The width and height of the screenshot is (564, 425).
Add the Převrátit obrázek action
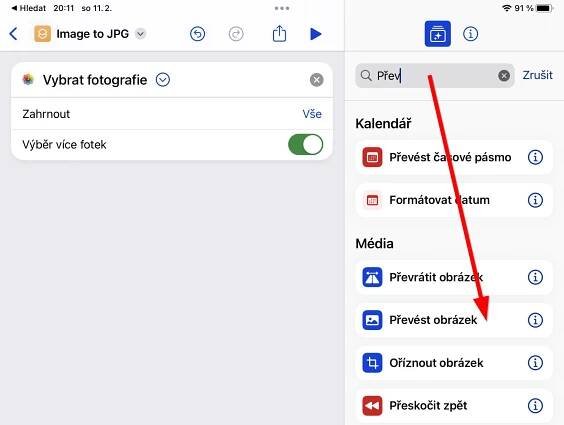tap(454, 277)
